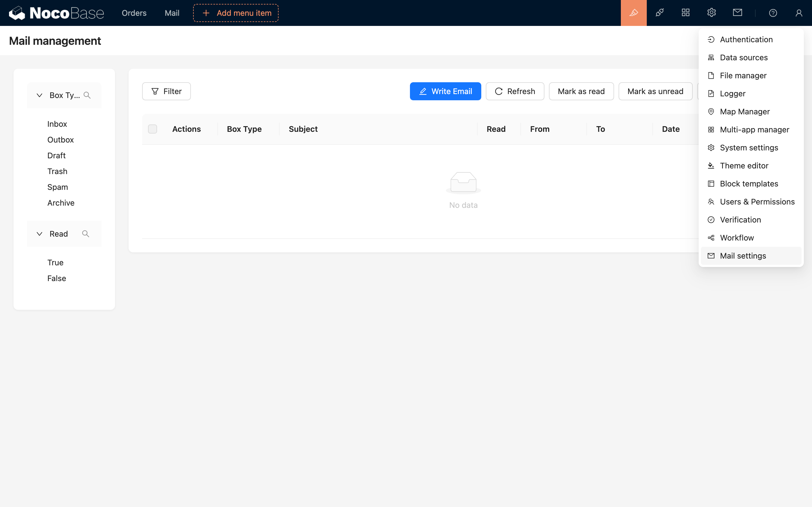Viewport: 812px width, 507px height.
Task: Click Add menu item in navigation
Action: tap(236, 13)
